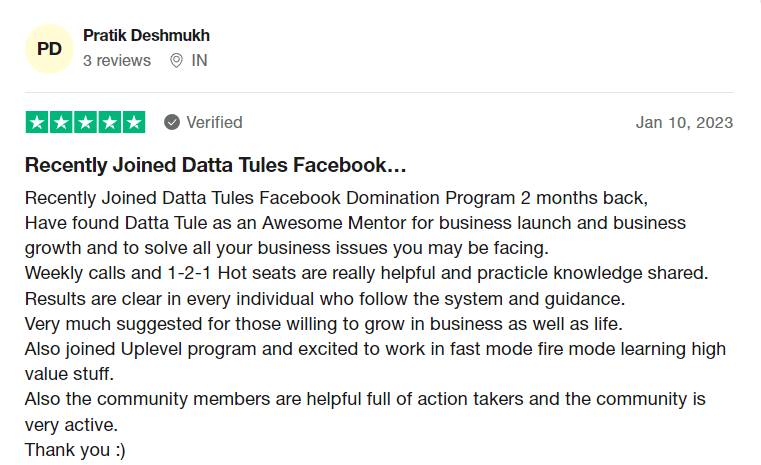Click the IN country code
This screenshot has height=465, width=761.
point(200,60)
